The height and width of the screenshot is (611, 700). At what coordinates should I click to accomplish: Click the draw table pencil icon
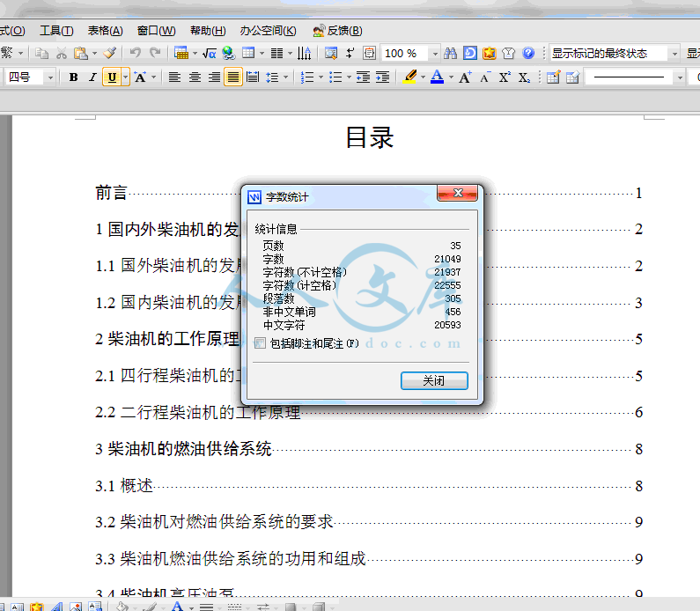click(x=554, y=77)
